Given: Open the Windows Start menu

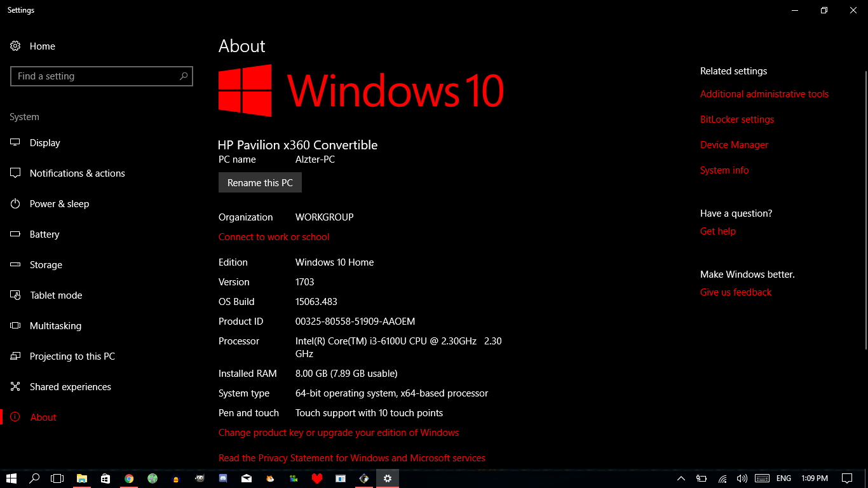Looking at the screenshot, I should tap(11, 478).
